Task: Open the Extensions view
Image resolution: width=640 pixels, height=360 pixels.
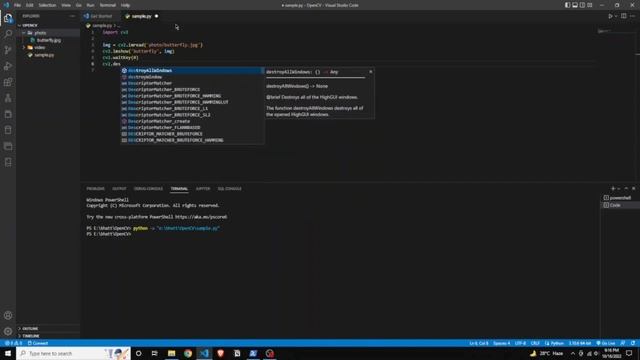Action: pyautogui.click(x=8, y=82)
